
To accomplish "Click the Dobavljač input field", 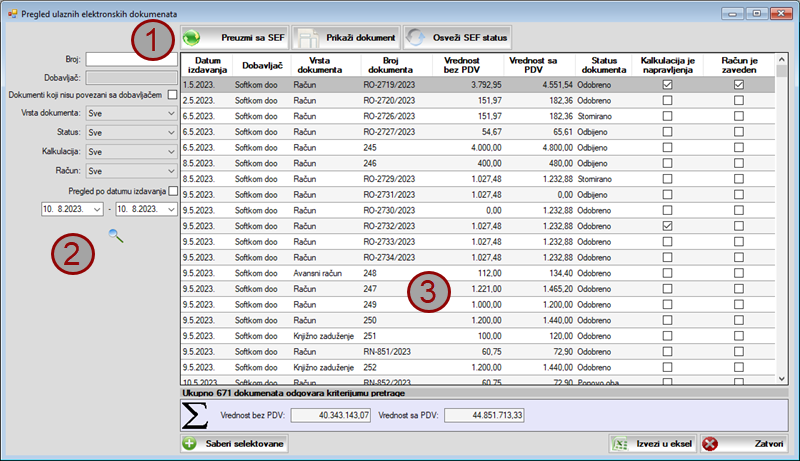I will (x=131, y=78).
